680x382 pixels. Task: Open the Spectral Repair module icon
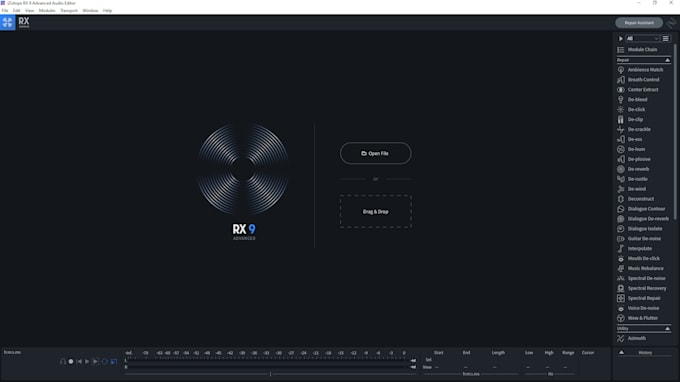click(x=621, y=298)
